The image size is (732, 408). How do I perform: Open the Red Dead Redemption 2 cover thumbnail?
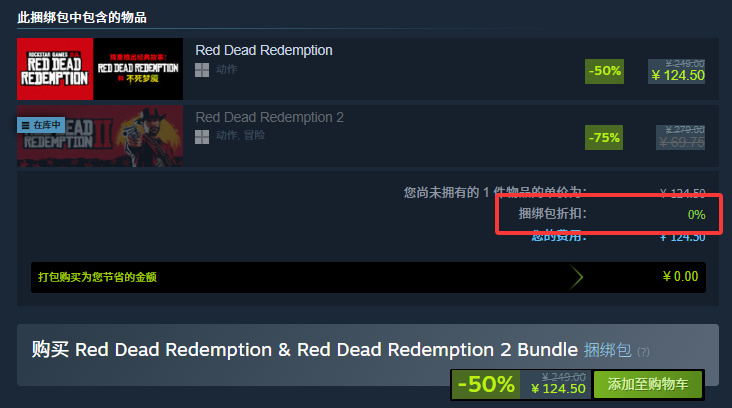pos(100,136)
